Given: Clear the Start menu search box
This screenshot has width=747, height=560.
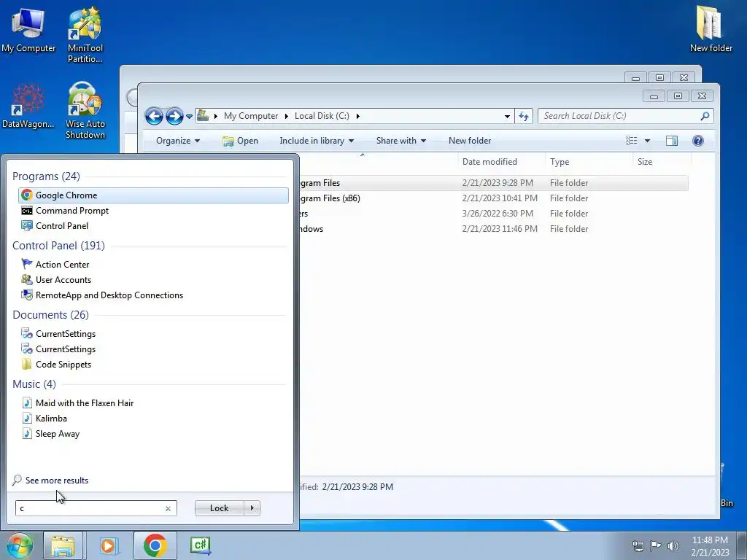Looking at the screenshot, I should click(x=169, y=508).
